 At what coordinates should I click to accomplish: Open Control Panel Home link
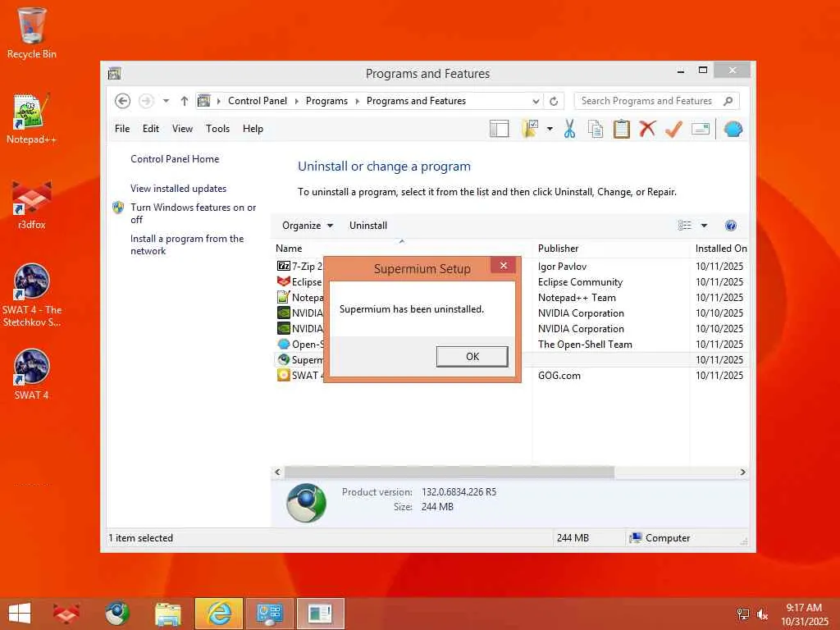pyautogui.click(x=175, y=159)
